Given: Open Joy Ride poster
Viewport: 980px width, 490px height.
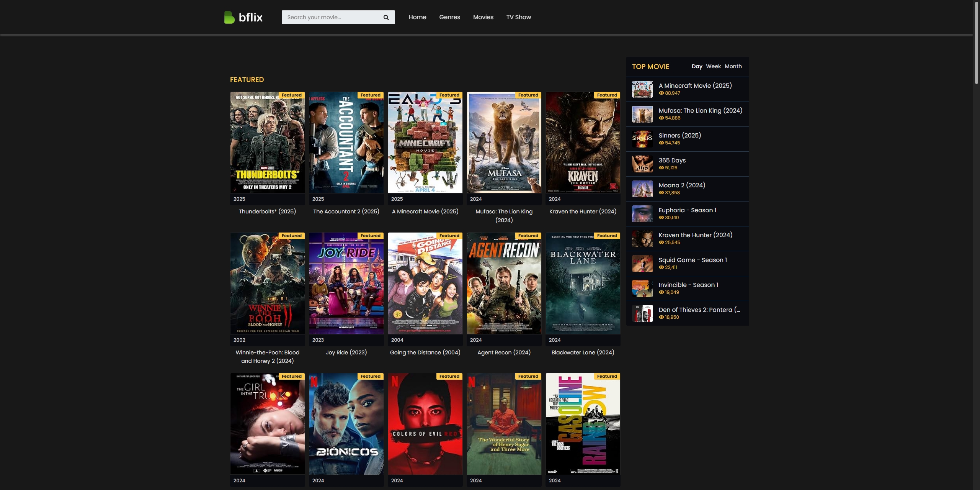Looking at the screenshot, I should 346,283.
